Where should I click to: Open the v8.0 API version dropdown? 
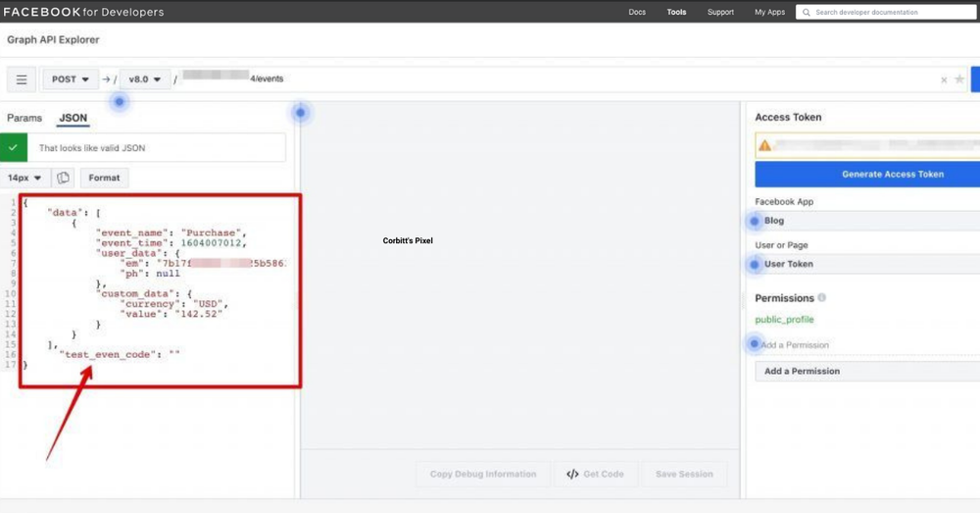(x=145, y=79)
